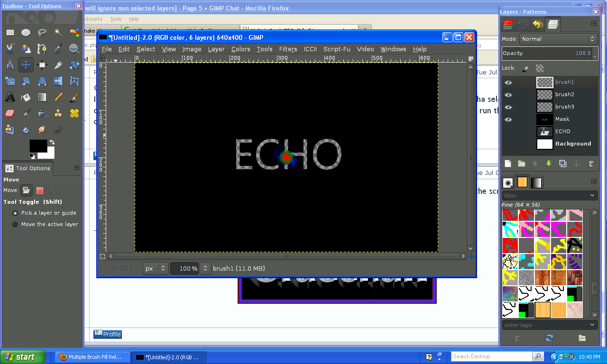The width and height of the screenshot is (607, 364).
Task: Open the Filters menu
Action: click(288, 49)
